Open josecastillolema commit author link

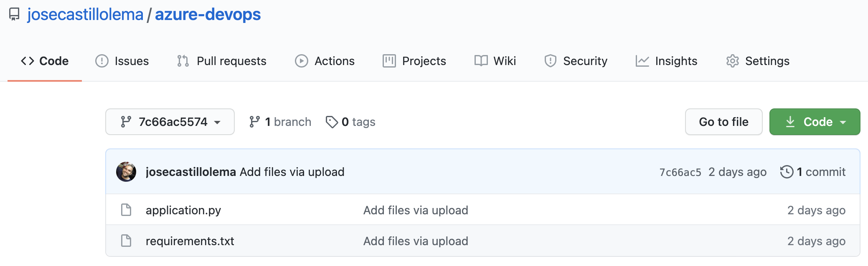(191, 172)
